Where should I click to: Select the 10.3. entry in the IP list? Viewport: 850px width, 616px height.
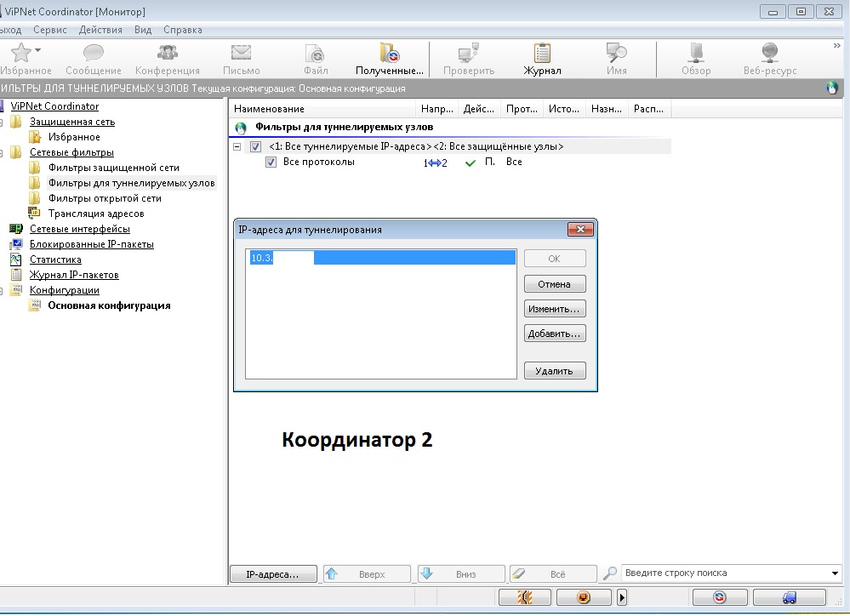382,258
